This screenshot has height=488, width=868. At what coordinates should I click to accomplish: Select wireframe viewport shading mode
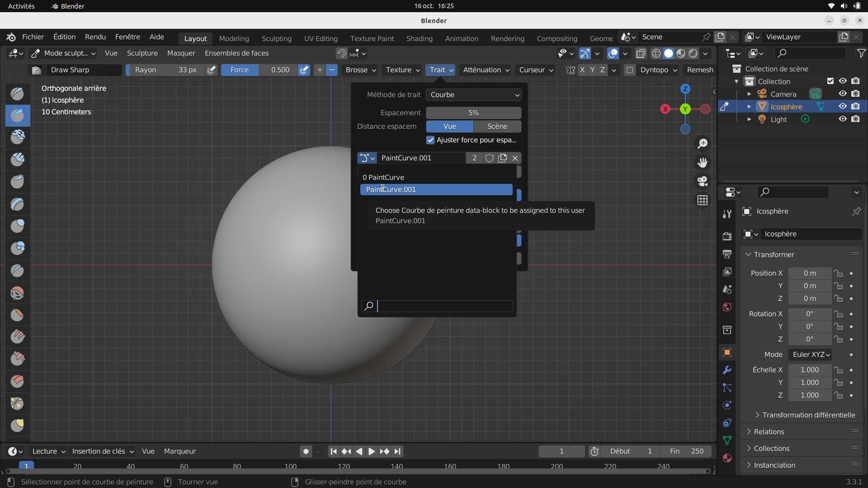pyautogui.click(x=656, y=53)
